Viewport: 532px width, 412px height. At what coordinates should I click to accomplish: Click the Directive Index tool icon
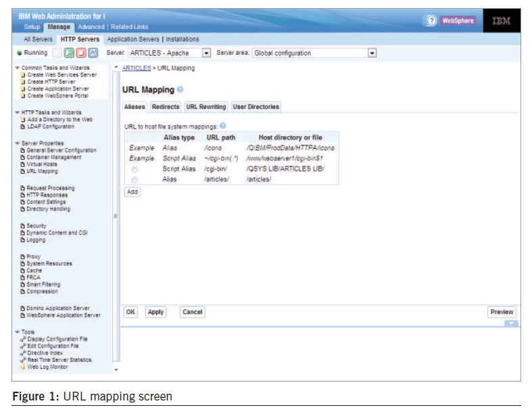click(23, 353)
